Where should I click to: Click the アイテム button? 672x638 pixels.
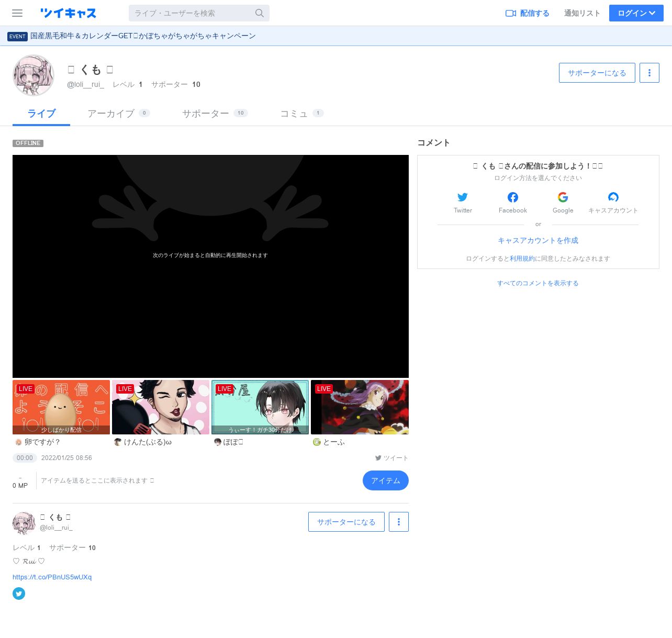(386, 480)
